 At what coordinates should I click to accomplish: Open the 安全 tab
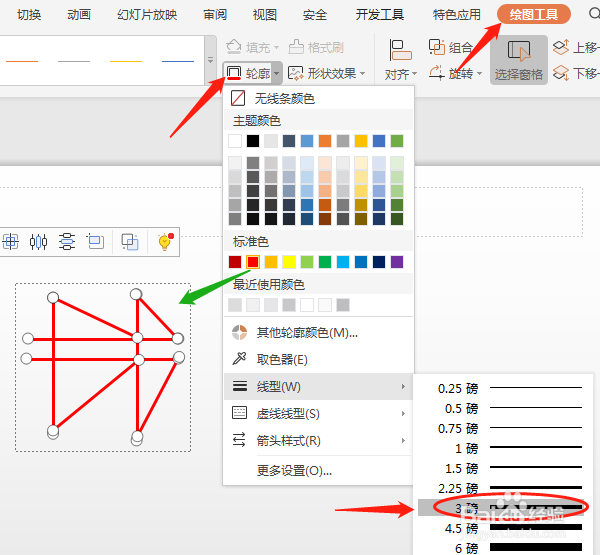(315, 15)
